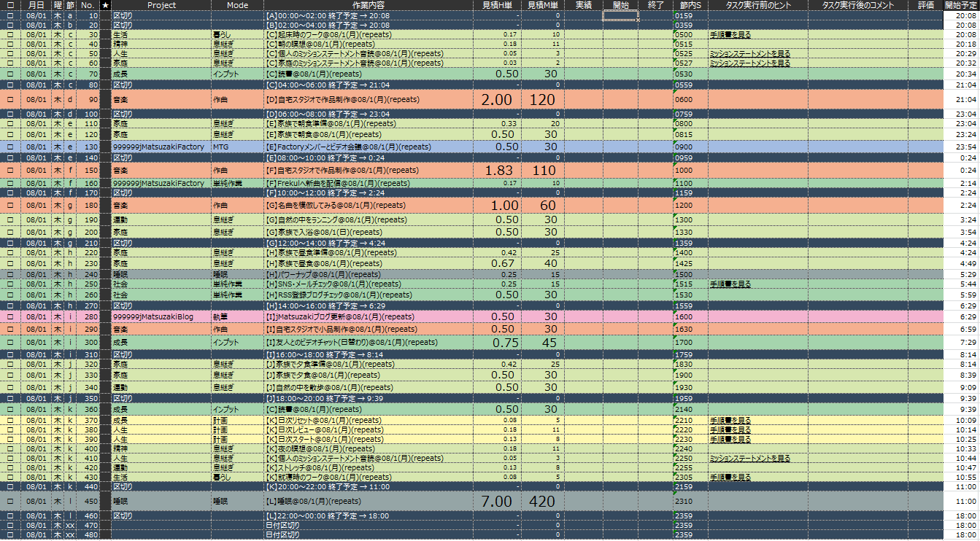Open ミッションステートメントを見る link in row No. 60

(750, 63)
